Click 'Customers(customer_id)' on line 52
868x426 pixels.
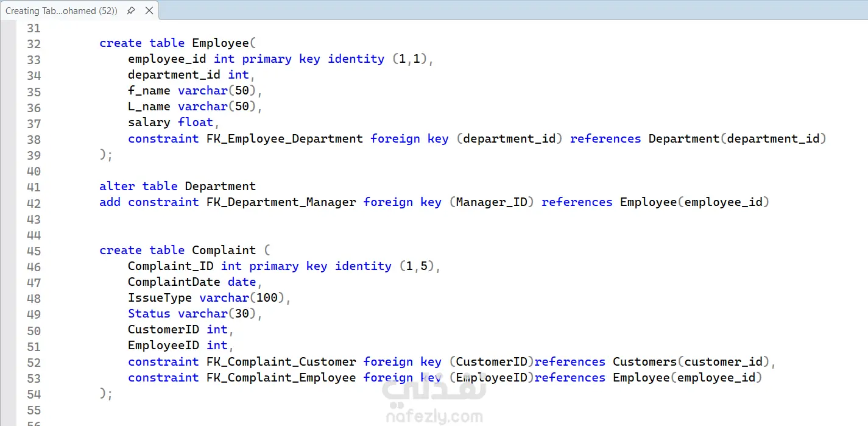coord(691,362)
